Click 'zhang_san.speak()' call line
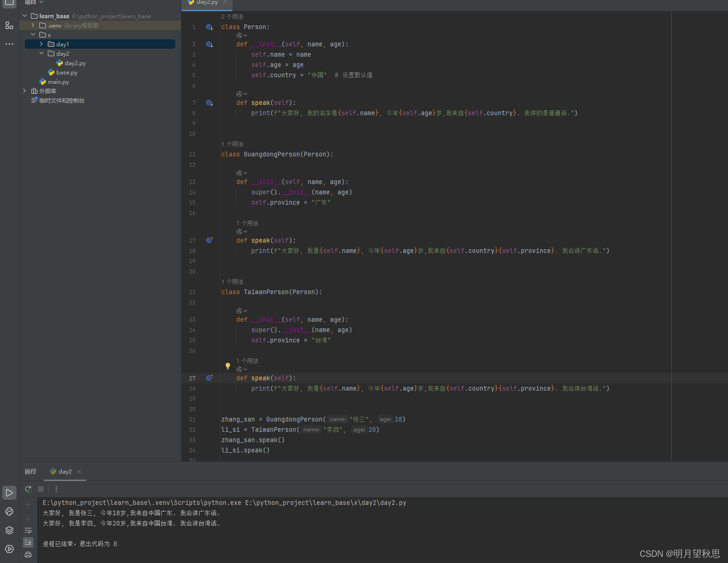Screen dimensions: 728x563 point(253,440)
